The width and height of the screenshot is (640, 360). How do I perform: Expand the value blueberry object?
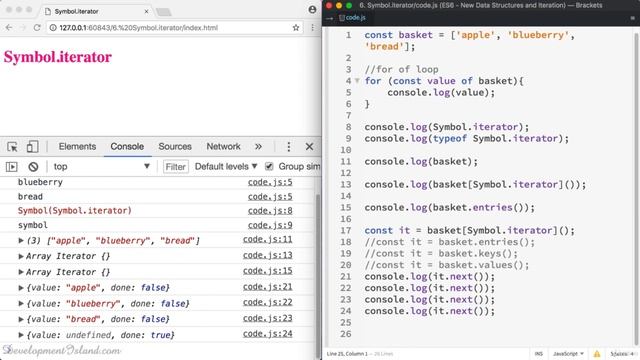[x=21, y=304]
